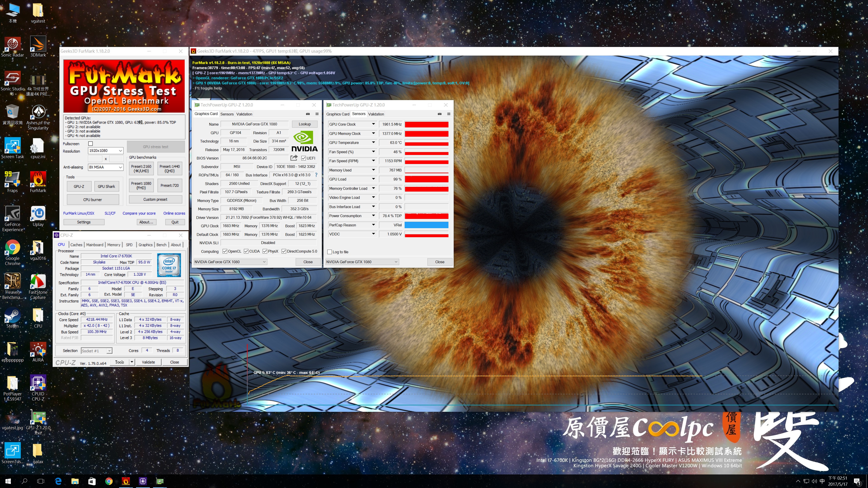Switch to the SPD tab in CPU-Z
Image resolution: width=868 pixels, height=488 pixels.
pyautogui.click(x=129, y=245)
